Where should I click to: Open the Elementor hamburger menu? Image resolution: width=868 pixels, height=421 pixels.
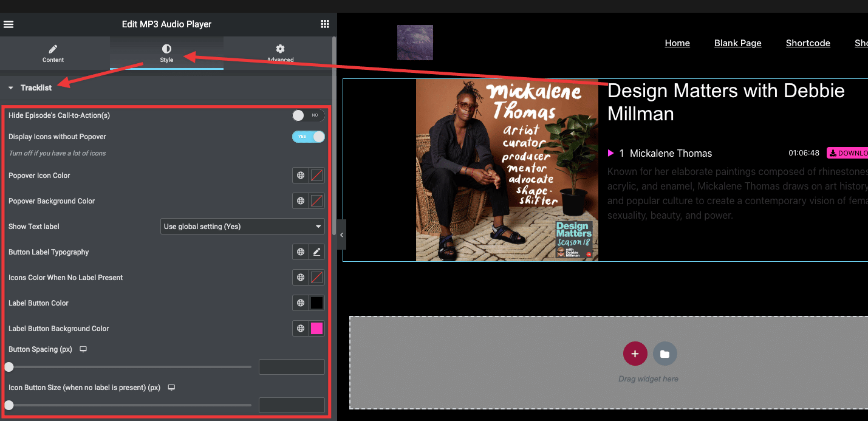[x=9, y=24]
